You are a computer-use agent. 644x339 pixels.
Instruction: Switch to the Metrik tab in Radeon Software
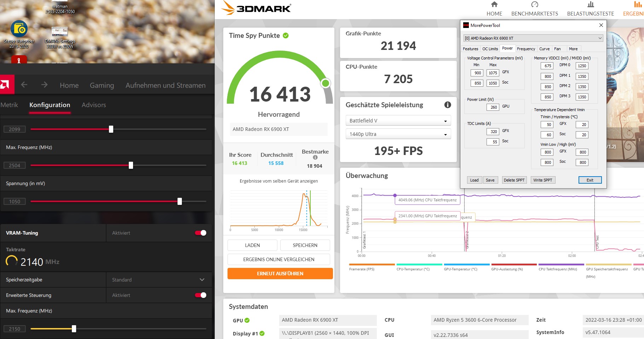pos(9,105)
